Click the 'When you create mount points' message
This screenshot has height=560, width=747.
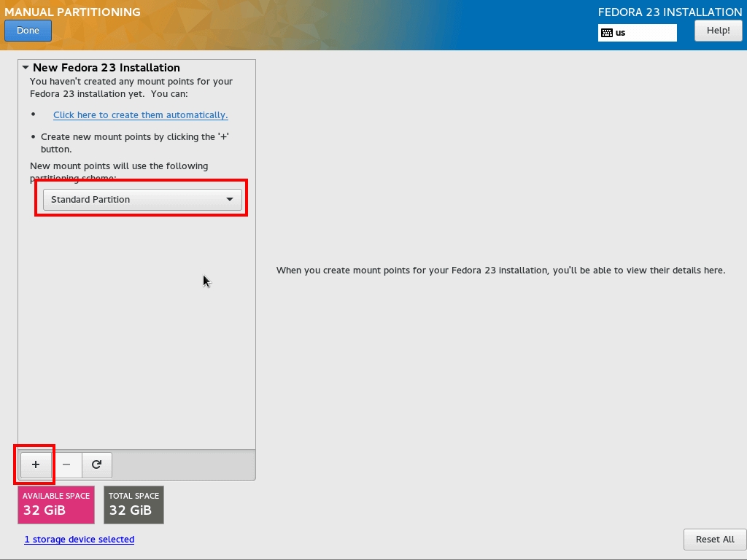point(500,271)
